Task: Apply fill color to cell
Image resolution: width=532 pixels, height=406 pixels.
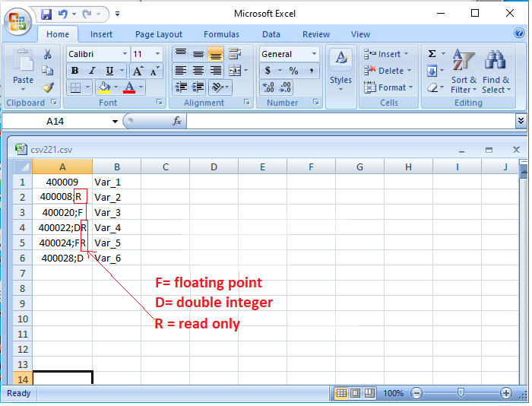Action: pyautogui.click(x=104, y=87)
